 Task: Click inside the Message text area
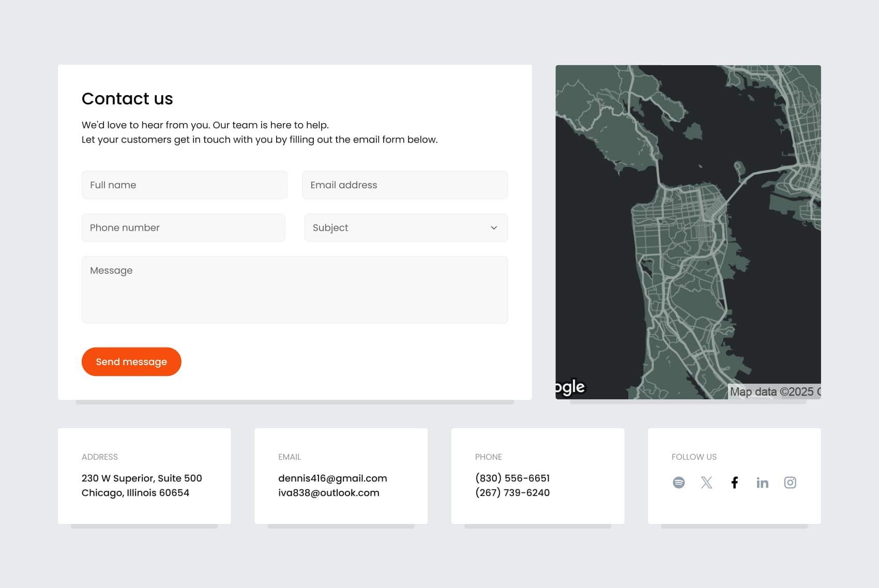coord(294,290)
